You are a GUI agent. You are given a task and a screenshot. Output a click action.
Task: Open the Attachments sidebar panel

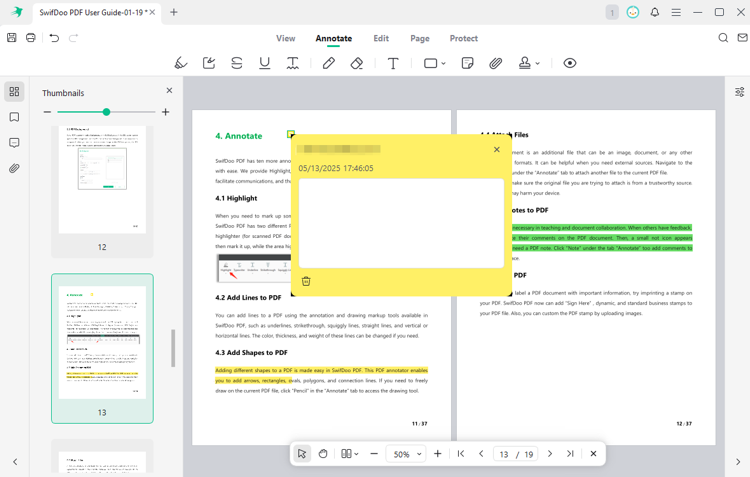click(x=14, y=168)
